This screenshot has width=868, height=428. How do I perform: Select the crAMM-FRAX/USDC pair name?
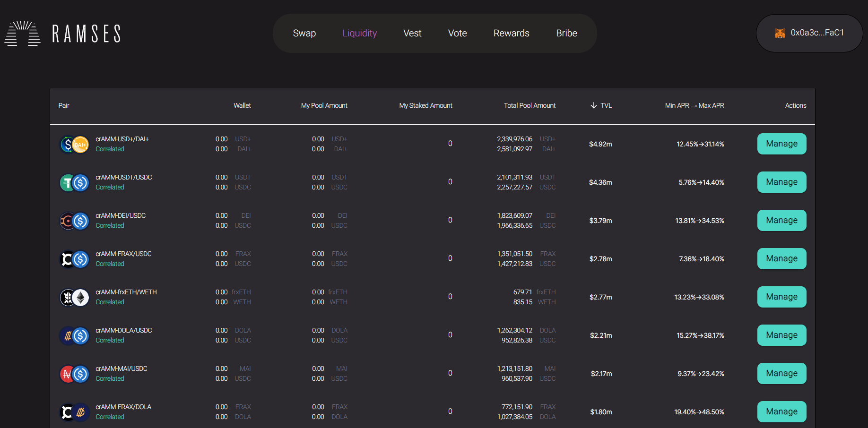coord(123,254)
